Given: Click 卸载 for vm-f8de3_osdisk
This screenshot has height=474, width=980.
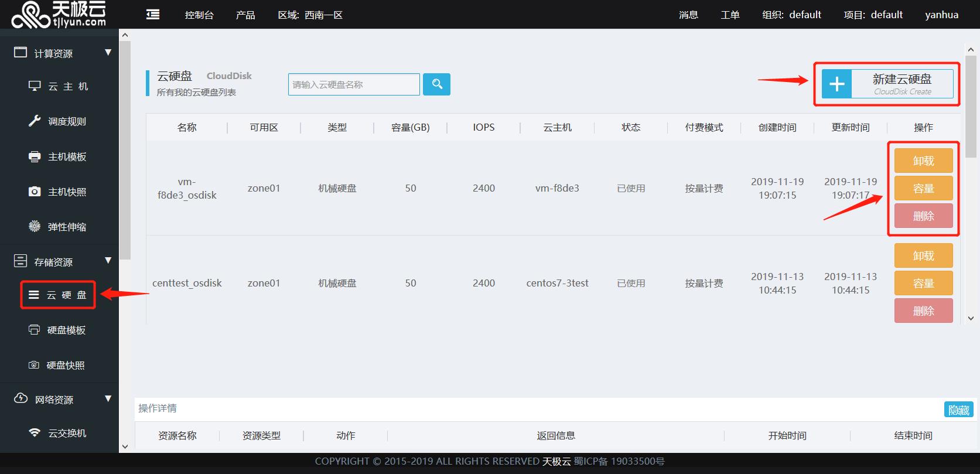Looking at the screenshot, I should point(924,161).
